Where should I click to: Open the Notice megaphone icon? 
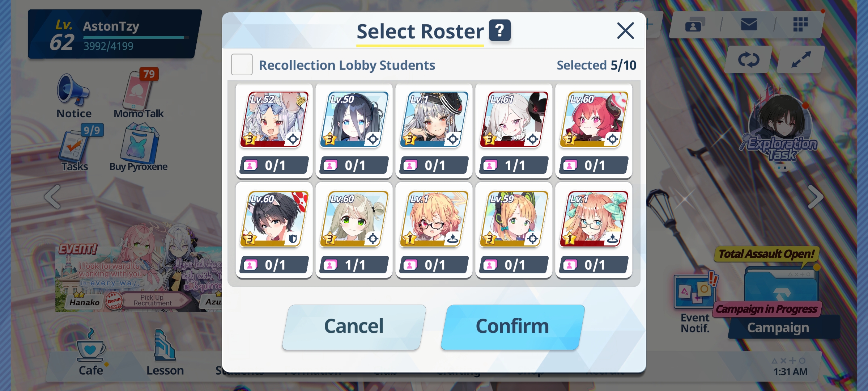pos(73,96)
